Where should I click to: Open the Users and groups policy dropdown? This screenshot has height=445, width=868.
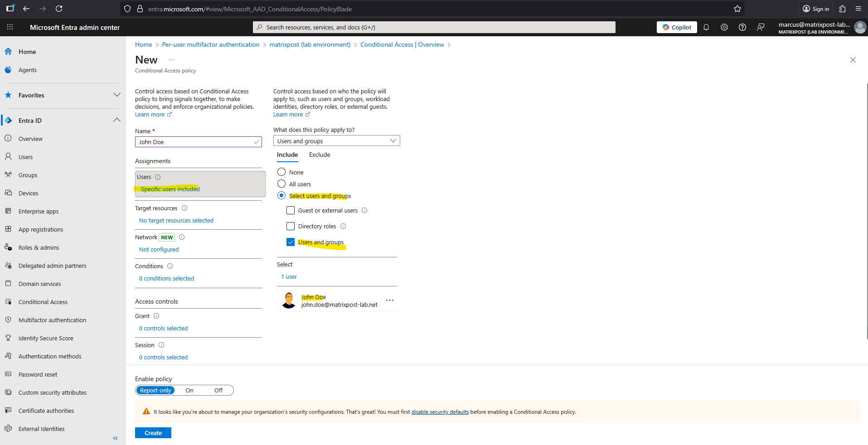coord(336,141)
